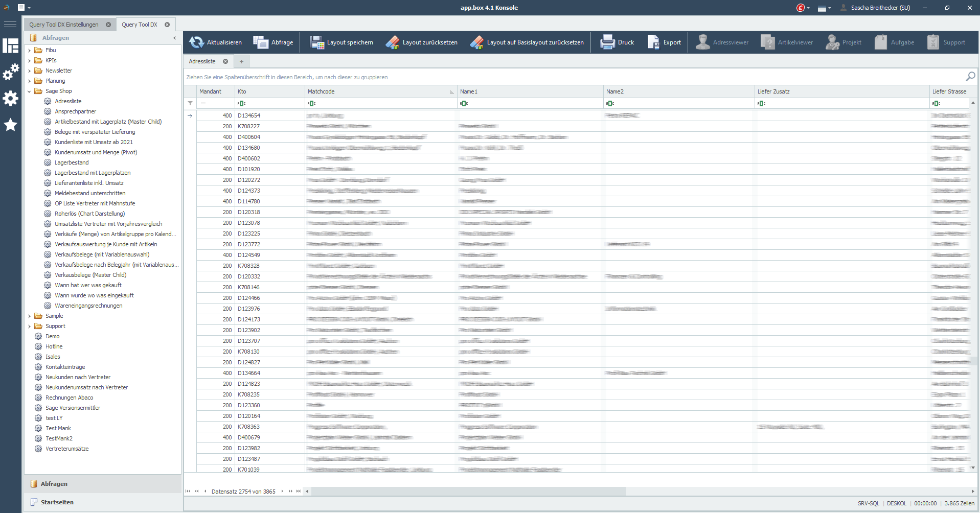Click the Support icon
Image resolution: width=980 pixels, height=513 pixels.
(933, 42)
